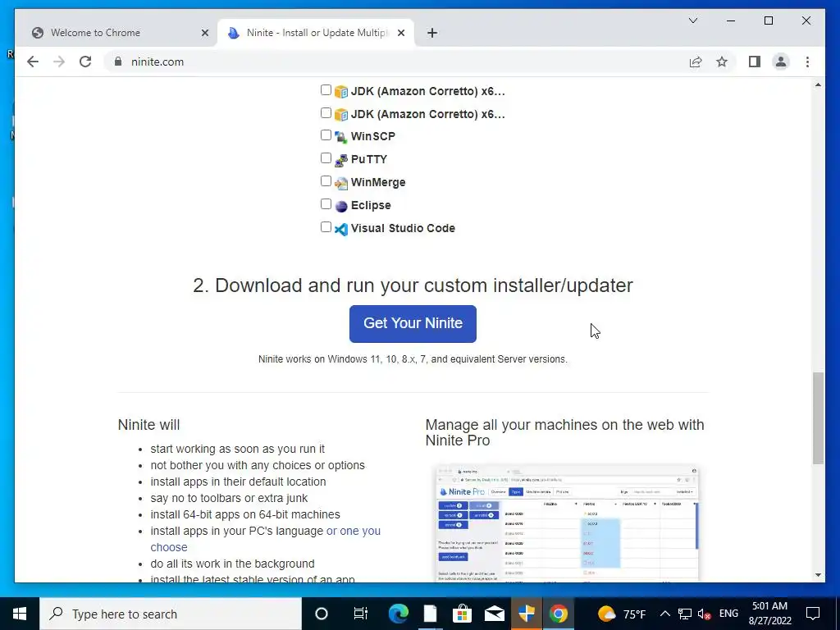Open the shield app on the taskbar

click(526, 614)
